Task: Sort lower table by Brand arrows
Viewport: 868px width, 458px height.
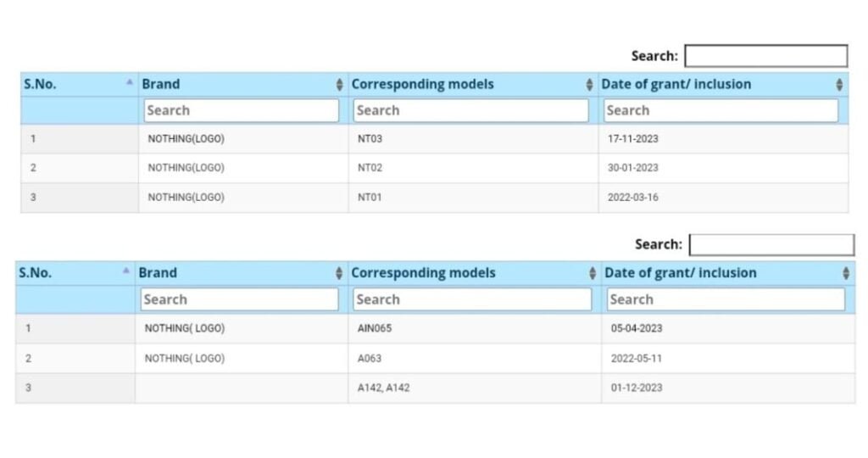Action: [x=339, y=273]
